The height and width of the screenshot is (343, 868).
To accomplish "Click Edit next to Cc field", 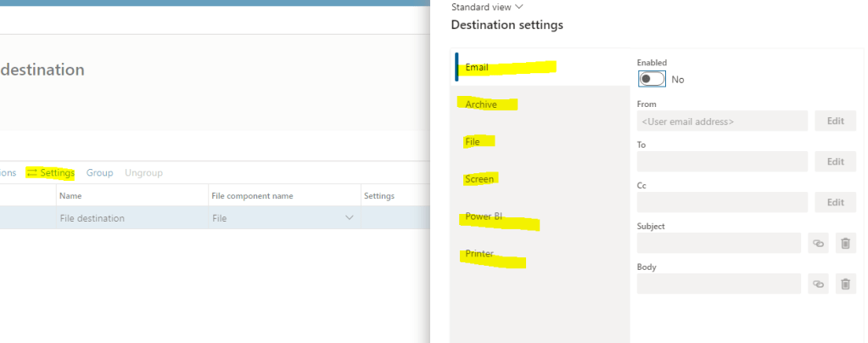I will click(x=835, y=202).
